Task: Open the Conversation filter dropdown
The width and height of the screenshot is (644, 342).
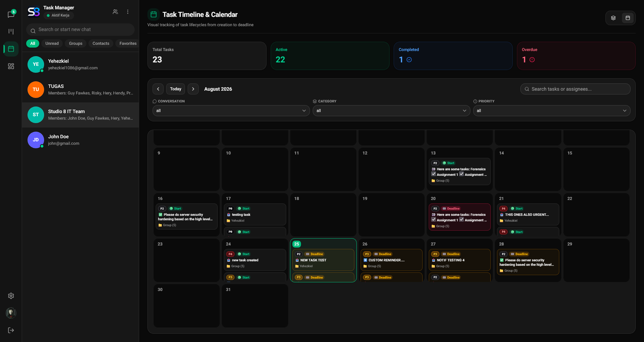Action: [231, 111]
